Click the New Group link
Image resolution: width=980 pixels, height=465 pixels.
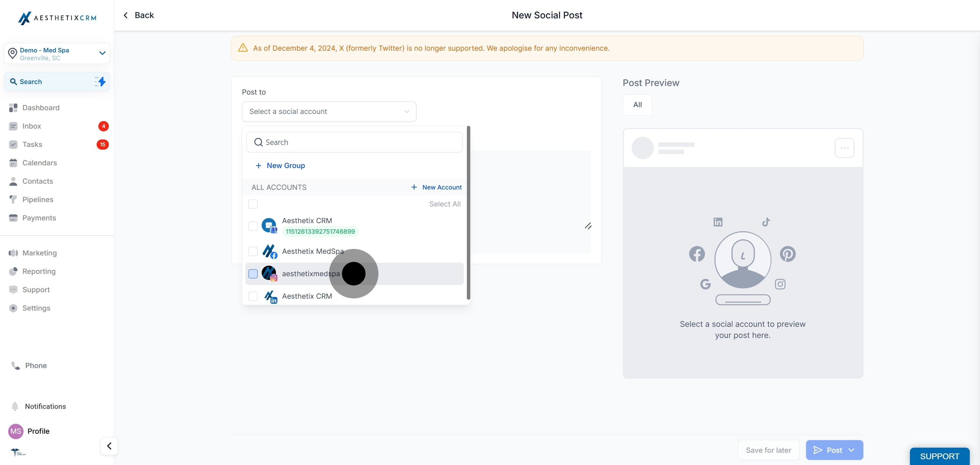tap(285, 165)
